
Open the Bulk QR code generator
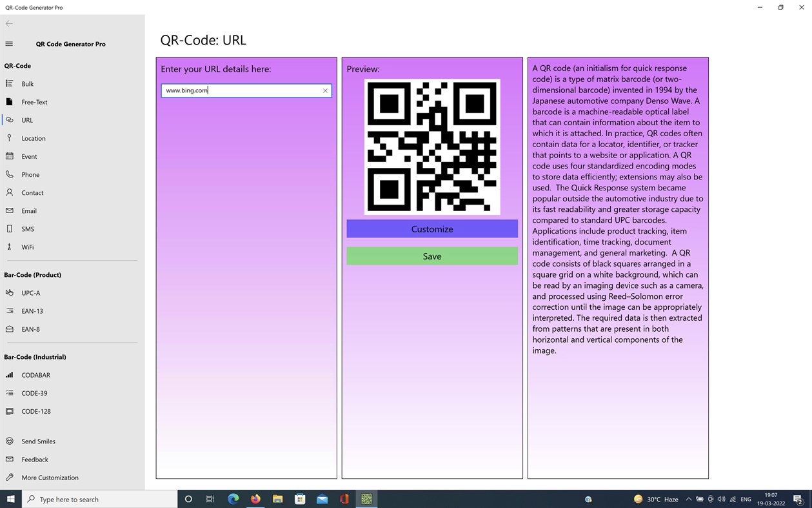(26, 83)
